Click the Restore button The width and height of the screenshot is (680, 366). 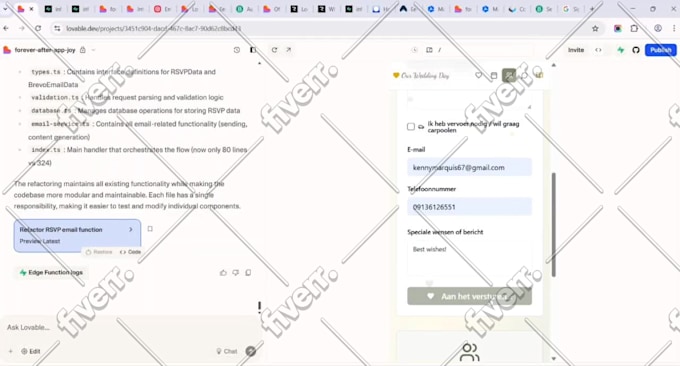tap(99, 252)
